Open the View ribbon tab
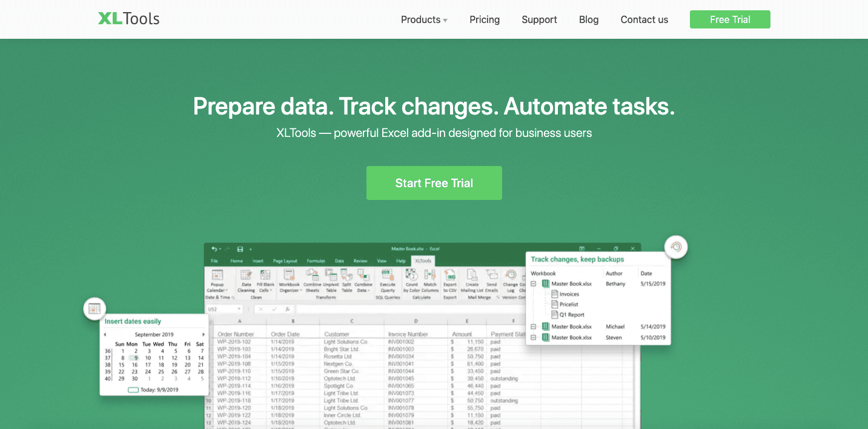This screenshot has width=868, height=429. [x=382, y=261]
